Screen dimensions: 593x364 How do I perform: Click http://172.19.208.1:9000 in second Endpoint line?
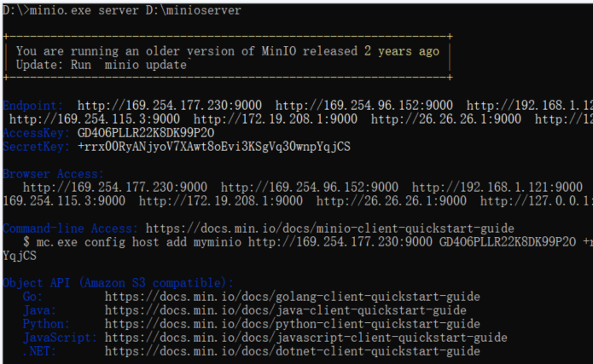[276, 119]
